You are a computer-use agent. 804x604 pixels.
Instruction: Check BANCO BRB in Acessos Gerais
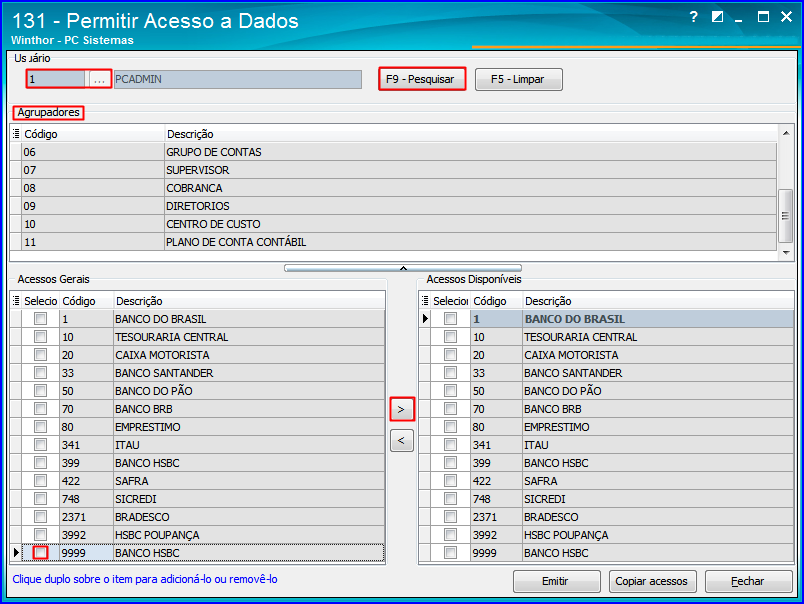[41, 409]
